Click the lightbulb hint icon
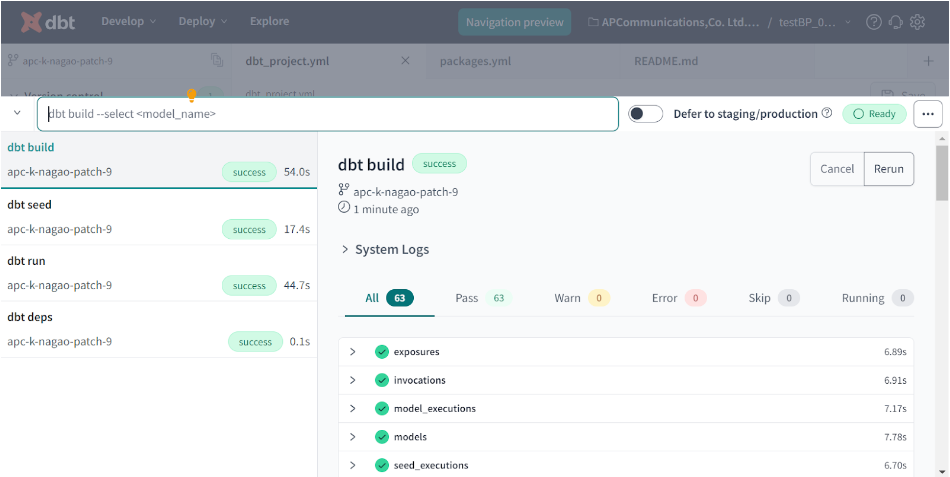950x477 pixels. (x=191, y=95)
